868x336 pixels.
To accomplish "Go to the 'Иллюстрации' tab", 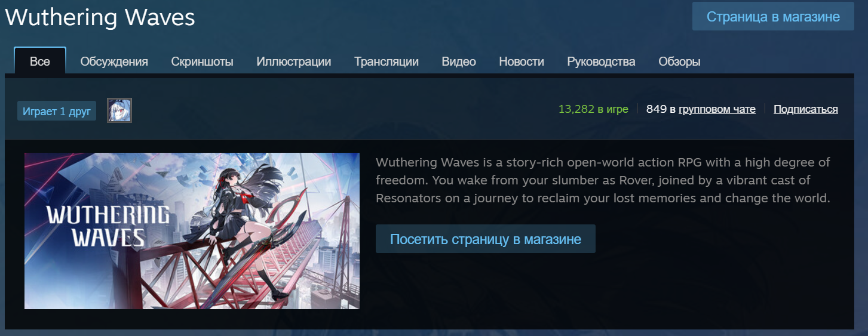I will [x=294, y=61].
